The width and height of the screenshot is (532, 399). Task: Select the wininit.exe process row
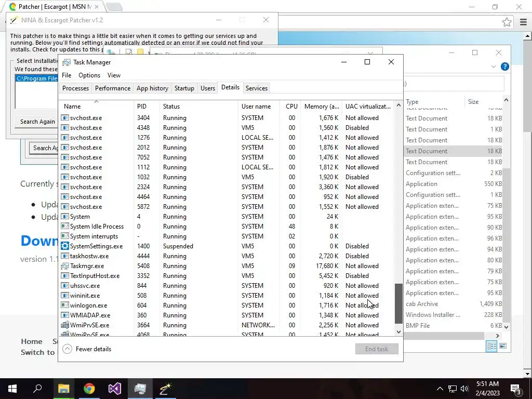tap(227, 296)
